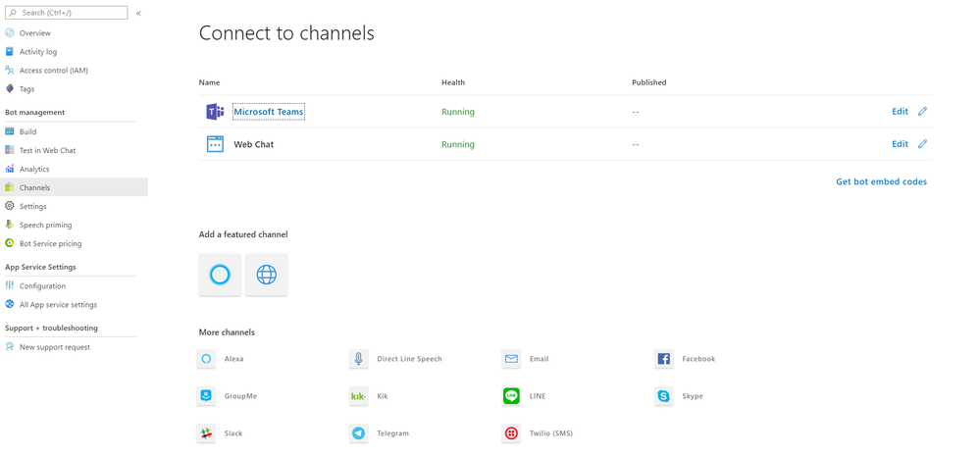Click the Kik channel icon
This screenshot has height=457, width=980.
click(x=359, y=396)
